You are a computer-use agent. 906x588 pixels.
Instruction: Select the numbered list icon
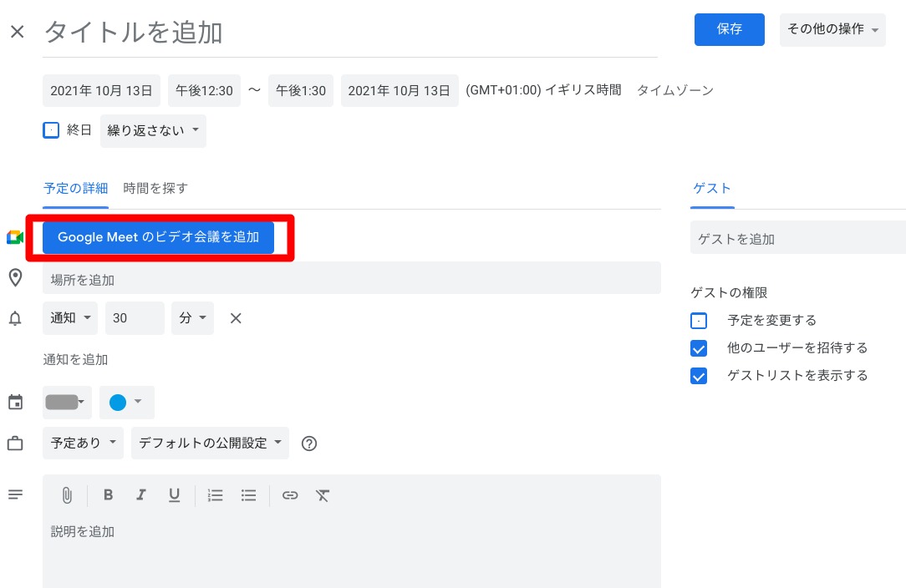tap(215, 495)
